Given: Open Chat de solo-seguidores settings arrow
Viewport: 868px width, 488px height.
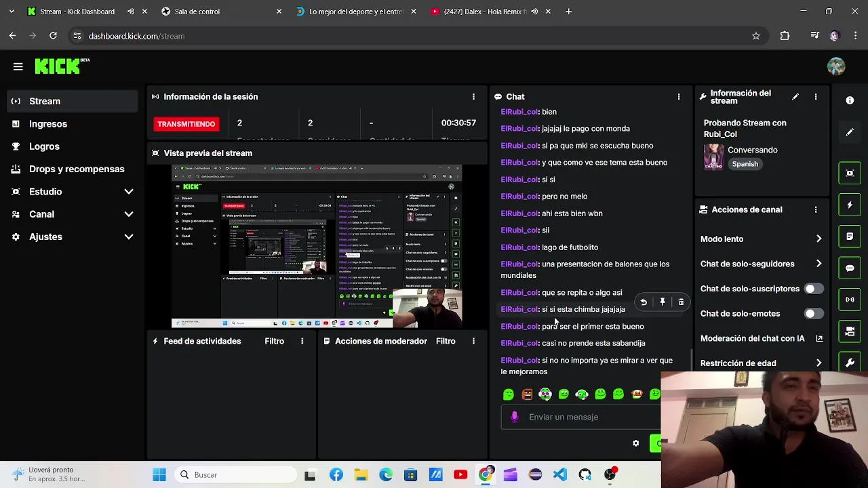Looking at the screenshot, I should point(818,264).
